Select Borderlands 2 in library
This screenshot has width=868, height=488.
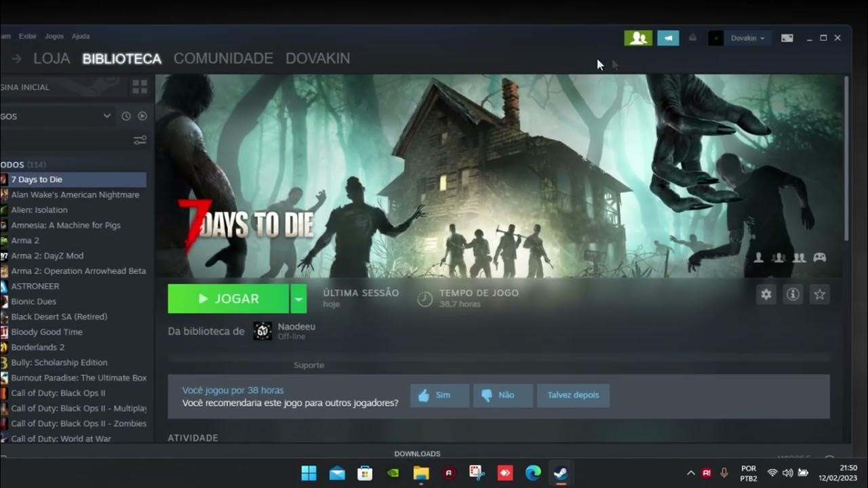(x=73, y=347)
